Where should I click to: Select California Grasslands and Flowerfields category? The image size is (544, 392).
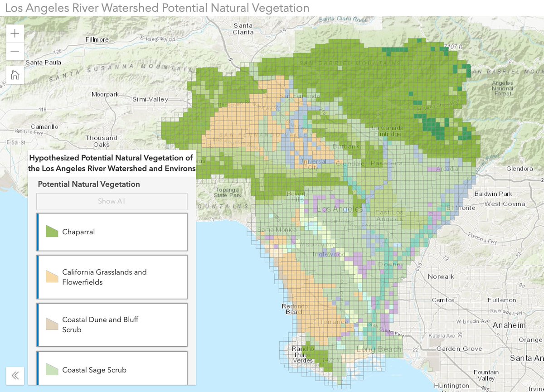click(112, 277)
